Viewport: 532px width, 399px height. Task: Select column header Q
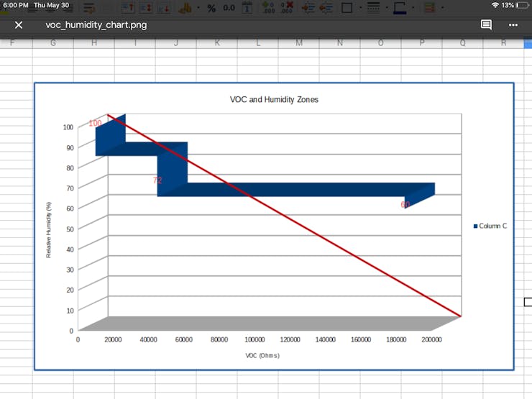463,43
